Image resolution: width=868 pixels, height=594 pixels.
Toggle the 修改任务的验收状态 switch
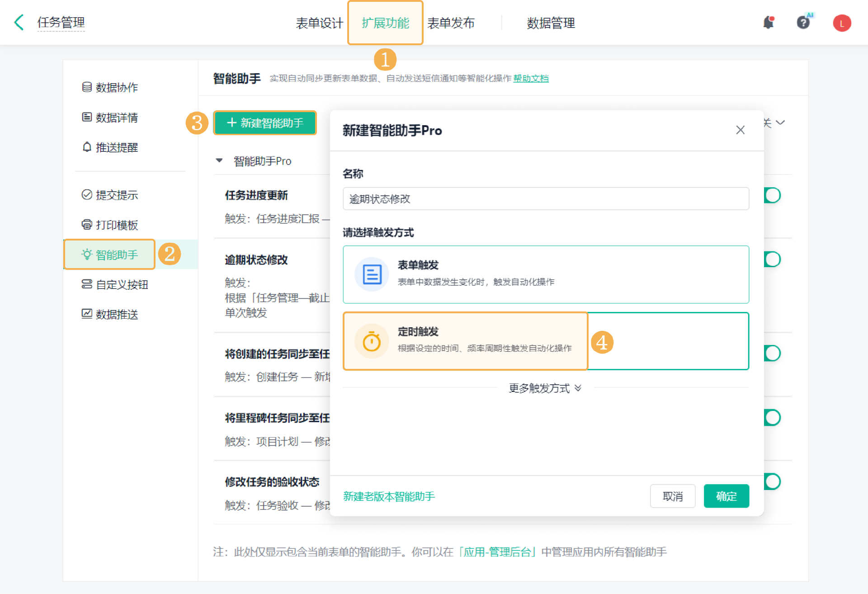[773, 481]
